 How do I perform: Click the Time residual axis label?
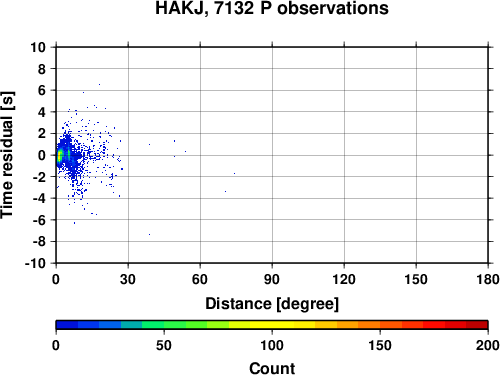pos(7,155)
